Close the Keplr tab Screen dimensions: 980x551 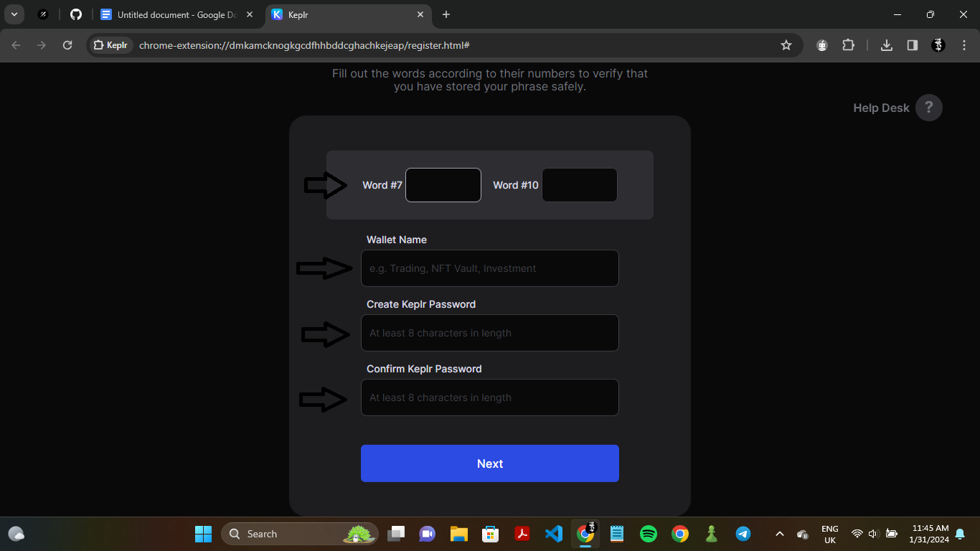[x=420, y=14]
